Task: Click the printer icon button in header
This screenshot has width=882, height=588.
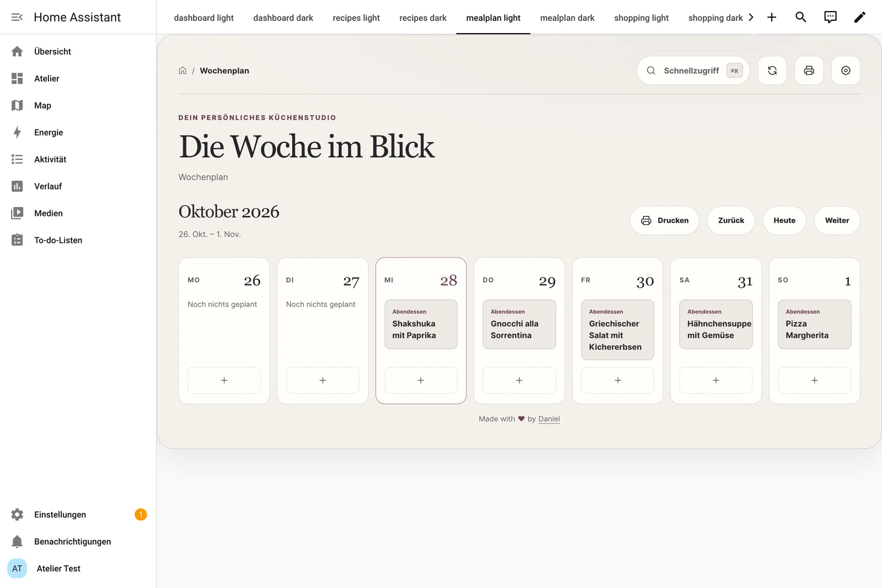Action: [x=809, y=71]
